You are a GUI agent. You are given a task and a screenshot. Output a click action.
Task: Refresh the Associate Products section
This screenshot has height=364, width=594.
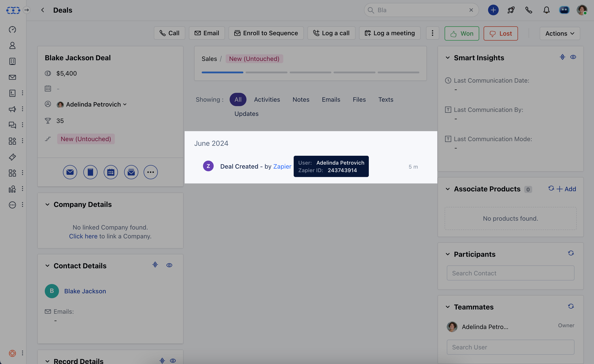point(551,188)
